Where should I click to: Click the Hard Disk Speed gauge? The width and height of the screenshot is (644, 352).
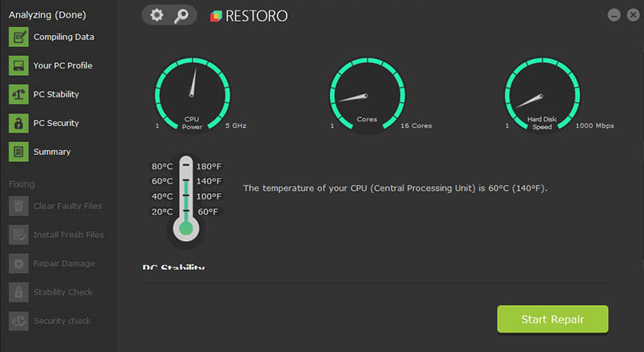coord(543,95)
